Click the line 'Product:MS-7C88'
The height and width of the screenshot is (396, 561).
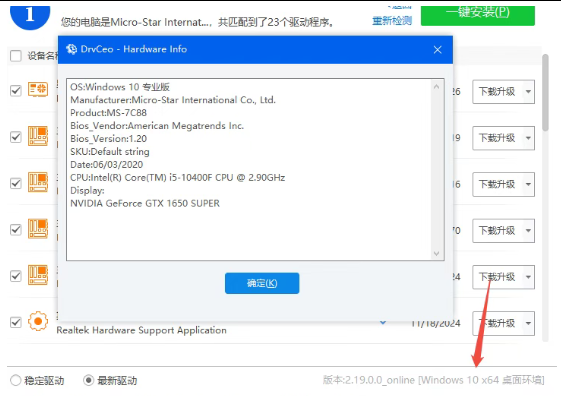pyautogui.click(x=108, y=113)
